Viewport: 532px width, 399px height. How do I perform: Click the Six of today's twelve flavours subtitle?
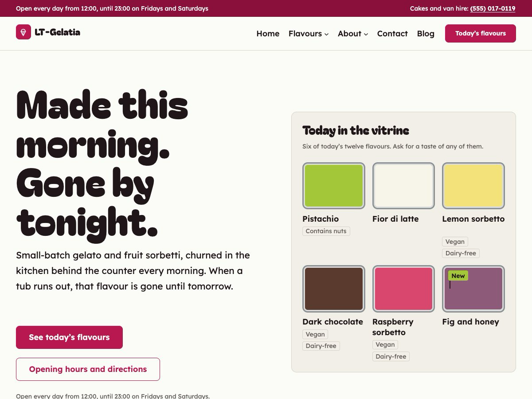(x=393, y=146)
